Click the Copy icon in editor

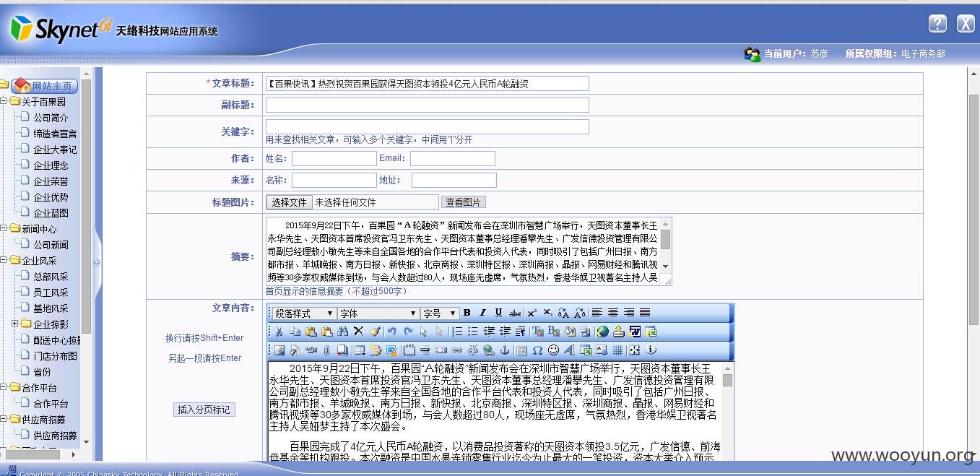pos(295,332)
